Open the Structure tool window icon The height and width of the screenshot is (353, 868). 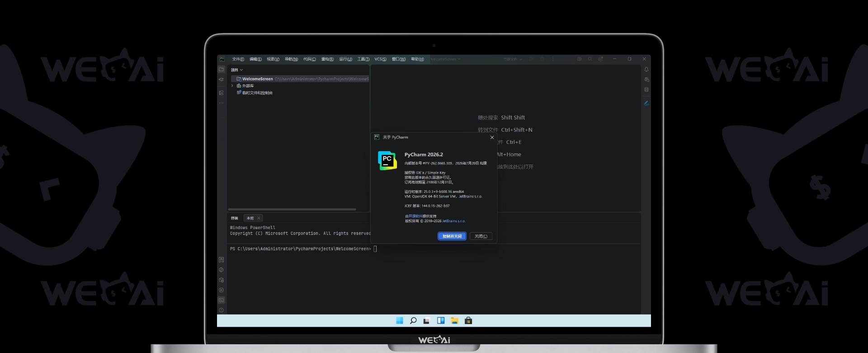point(221,92)
